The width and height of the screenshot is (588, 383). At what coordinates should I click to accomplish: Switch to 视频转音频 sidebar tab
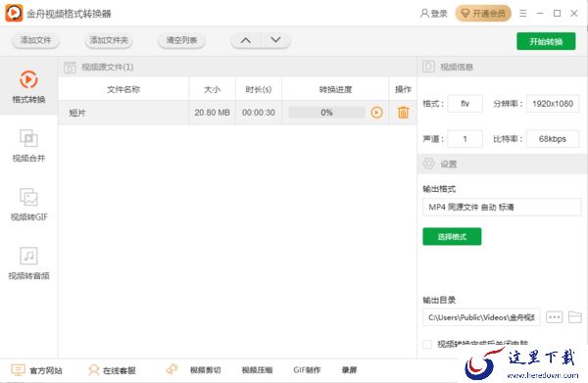pyautogui.click(x=28, y=263)
